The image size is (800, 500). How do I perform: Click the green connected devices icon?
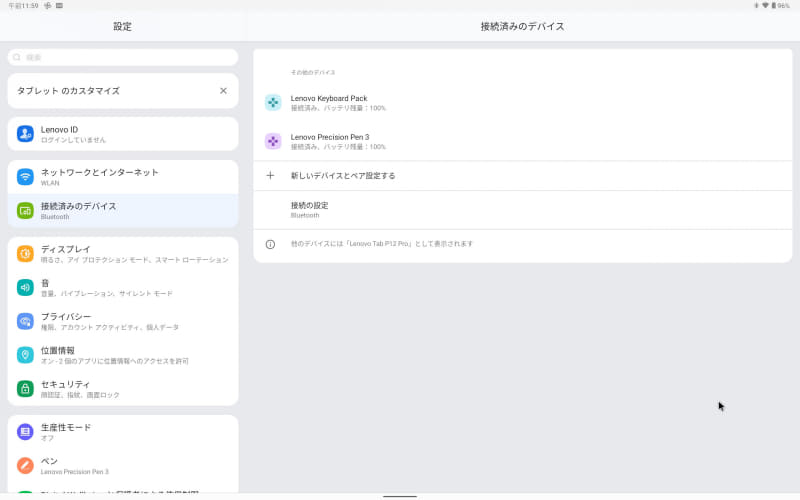click(25, 210)
